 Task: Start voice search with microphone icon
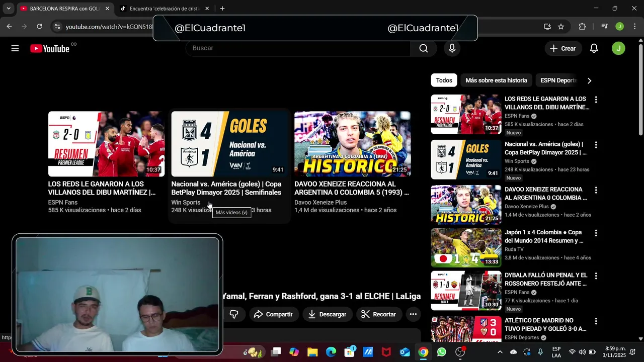[x=452, y=48]
